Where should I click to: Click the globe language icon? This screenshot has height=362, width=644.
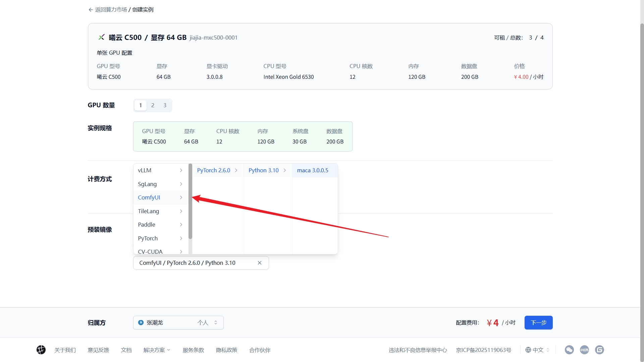[x=528, y=350]
